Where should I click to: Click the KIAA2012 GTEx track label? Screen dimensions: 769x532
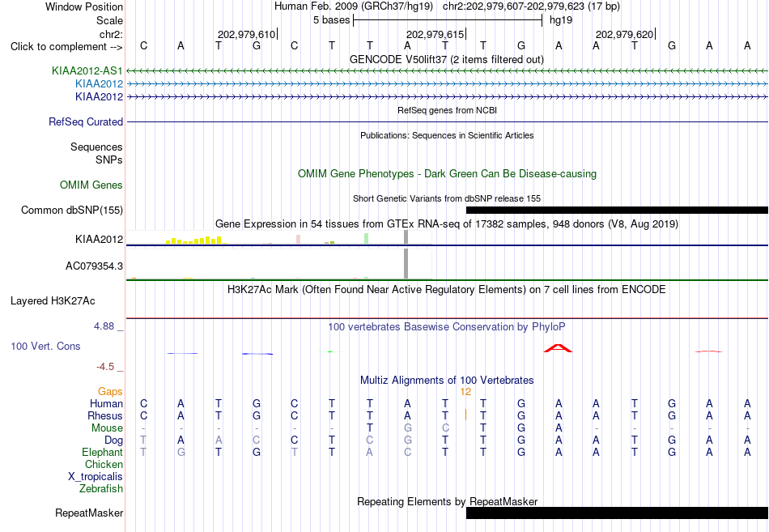click(99, 240)
